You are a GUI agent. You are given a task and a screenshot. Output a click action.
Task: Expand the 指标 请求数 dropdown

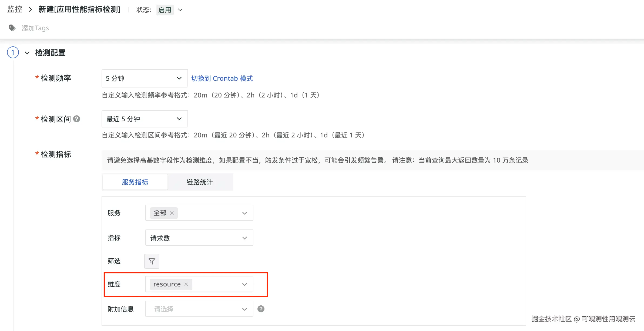[x=199, y=238]
